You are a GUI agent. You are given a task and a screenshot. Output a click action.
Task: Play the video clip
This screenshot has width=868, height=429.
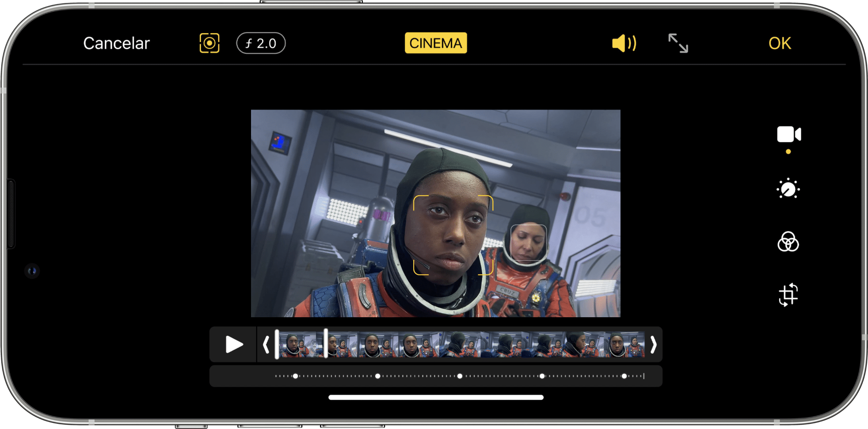point(234,345)
